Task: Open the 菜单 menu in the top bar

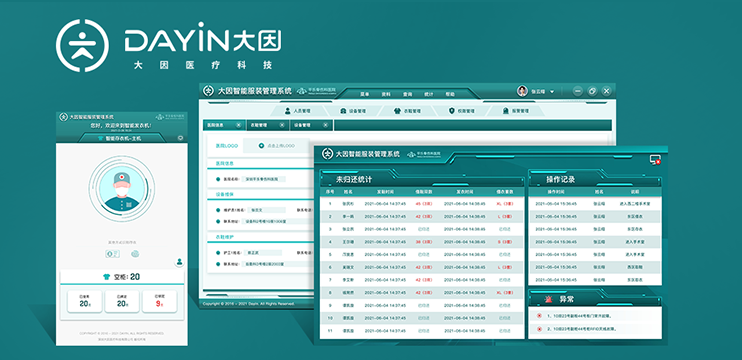Action: point(364,94)
